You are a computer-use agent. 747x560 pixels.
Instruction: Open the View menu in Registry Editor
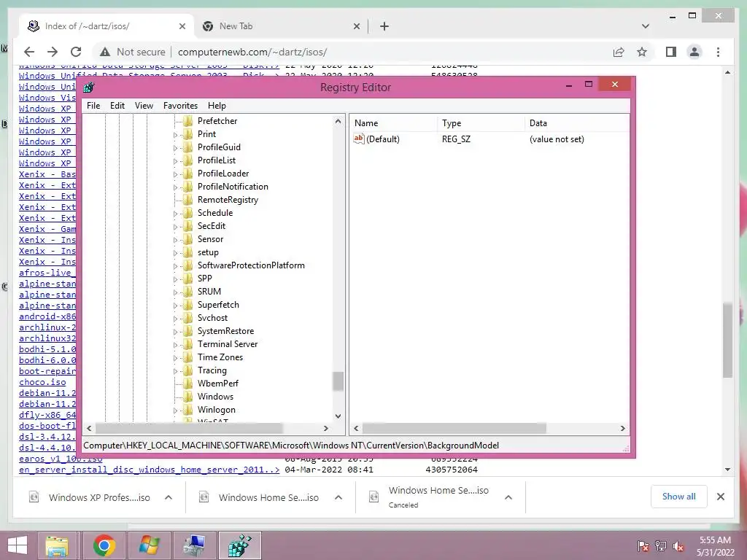[x=144, y=106]
